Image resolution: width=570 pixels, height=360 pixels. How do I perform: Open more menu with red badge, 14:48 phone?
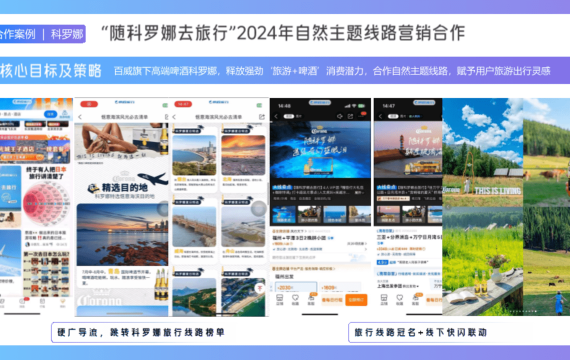362,116
